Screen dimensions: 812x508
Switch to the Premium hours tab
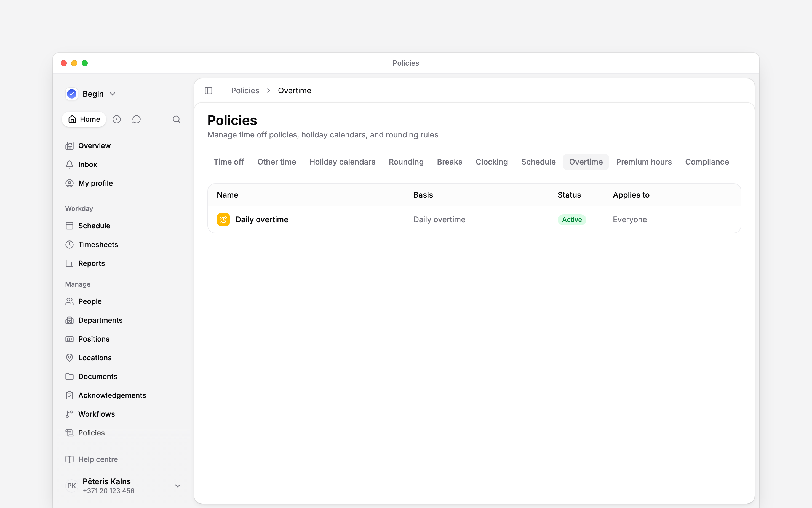(643, 162)
